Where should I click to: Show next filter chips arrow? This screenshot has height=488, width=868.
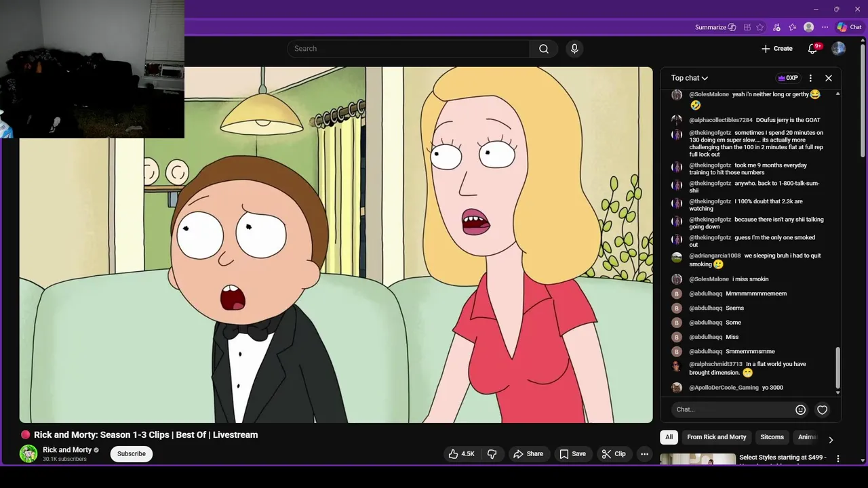point(831,440)
